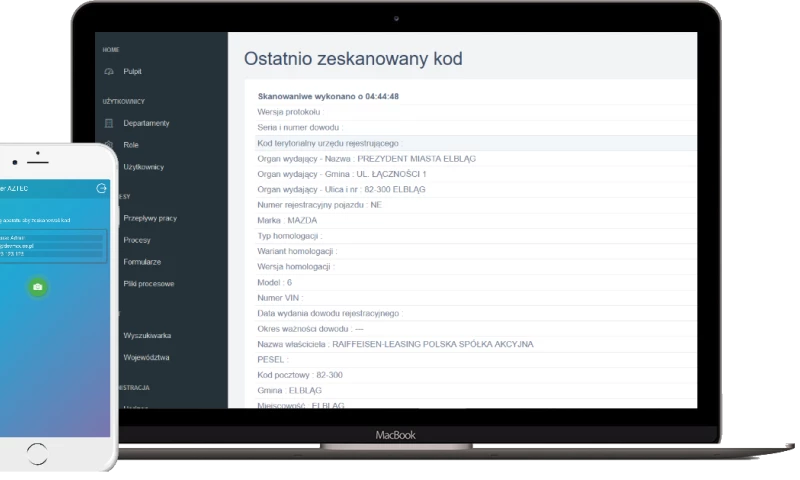
Task: Open Wyszukiwarka in the sidebar
Action: click(147, 336)
